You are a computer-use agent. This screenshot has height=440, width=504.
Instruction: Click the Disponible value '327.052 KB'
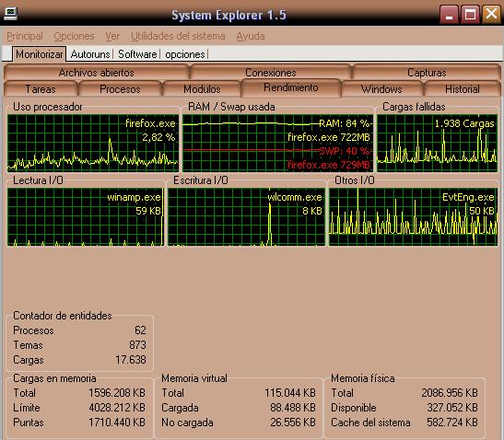pyautogui.click(x=452, y=408)
